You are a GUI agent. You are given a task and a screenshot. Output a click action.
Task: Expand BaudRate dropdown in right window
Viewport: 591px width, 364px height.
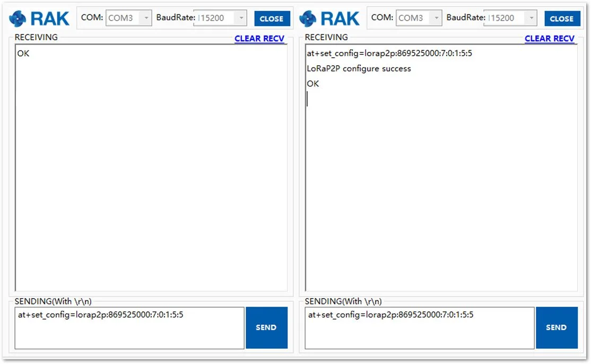pos(532,18)
